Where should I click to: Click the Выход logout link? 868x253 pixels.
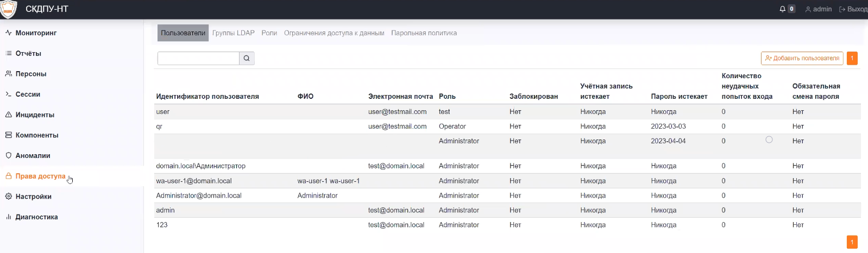tap(853, 9)
